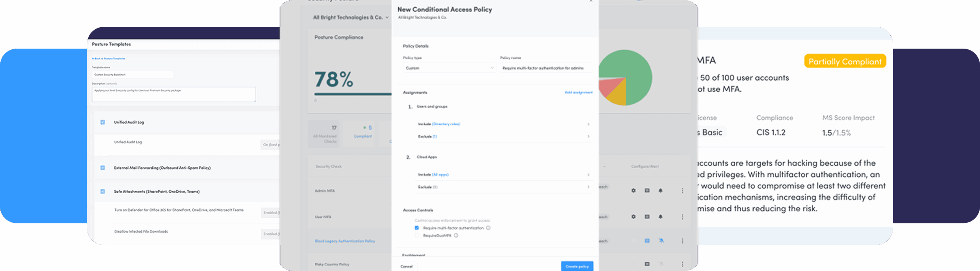Viewport: 980px width, 271px height.
Task: Open All Bright Technologies & Co. tenant dropdown
Action: 350,18
